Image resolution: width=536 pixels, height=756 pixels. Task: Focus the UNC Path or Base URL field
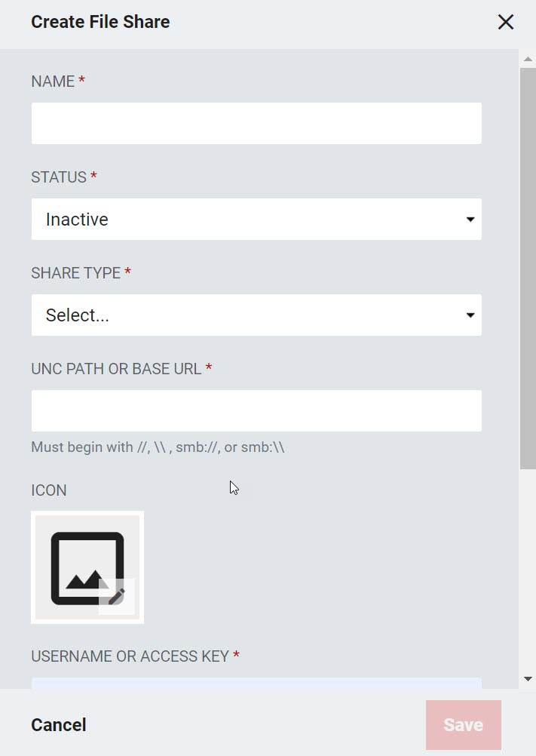[x=256, y=410]
